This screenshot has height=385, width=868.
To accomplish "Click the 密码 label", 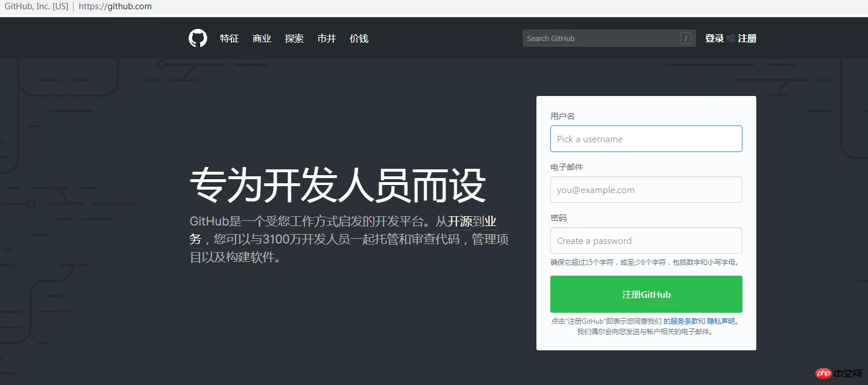I will pos(558,218).
